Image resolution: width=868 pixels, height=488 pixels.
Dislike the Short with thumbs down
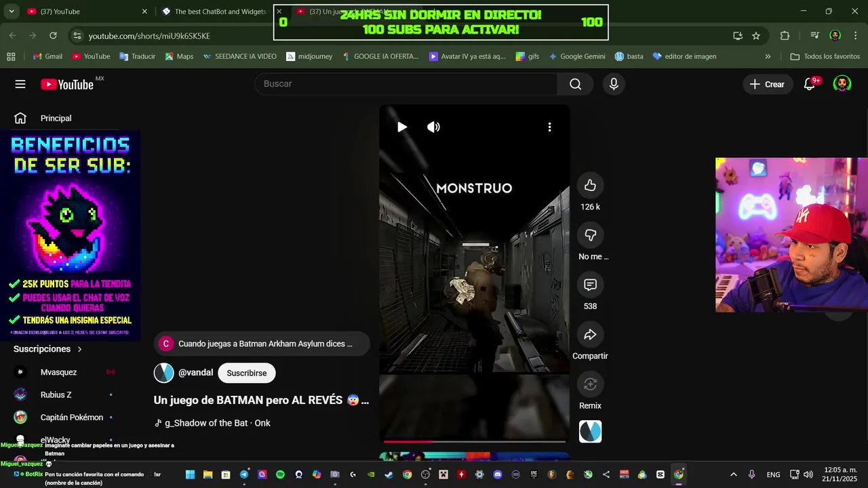(590, 235)
